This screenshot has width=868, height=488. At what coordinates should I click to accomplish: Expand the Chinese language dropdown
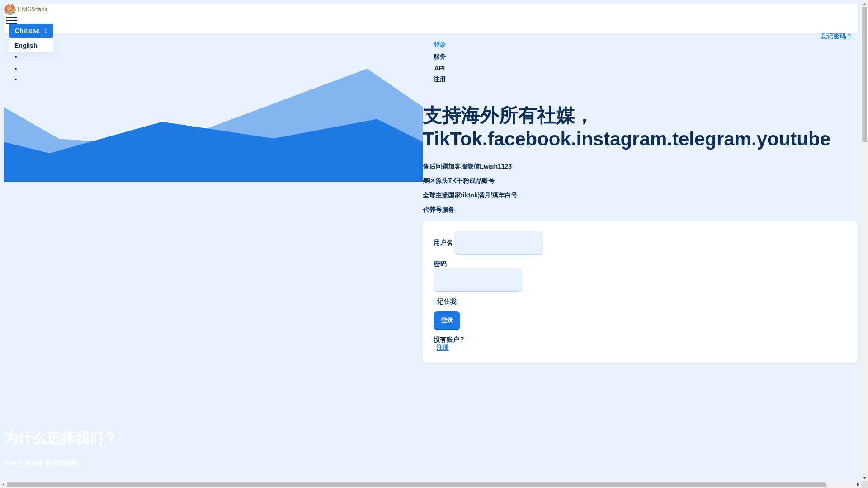(x=31, y=31)
